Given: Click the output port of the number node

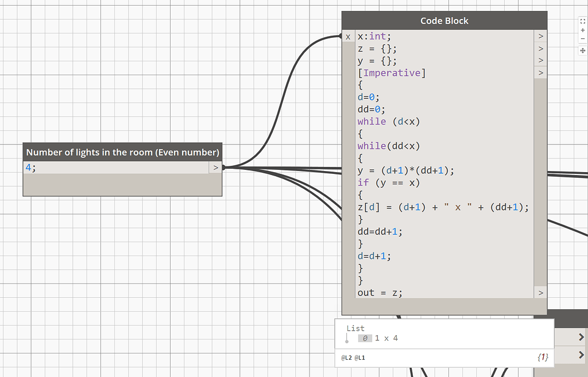Looking at the screenshot, I should click(x=215, y=167).
